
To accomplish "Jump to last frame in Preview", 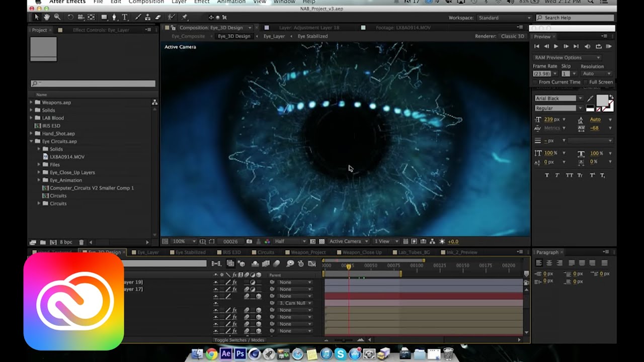I will [x=576, y=46].
